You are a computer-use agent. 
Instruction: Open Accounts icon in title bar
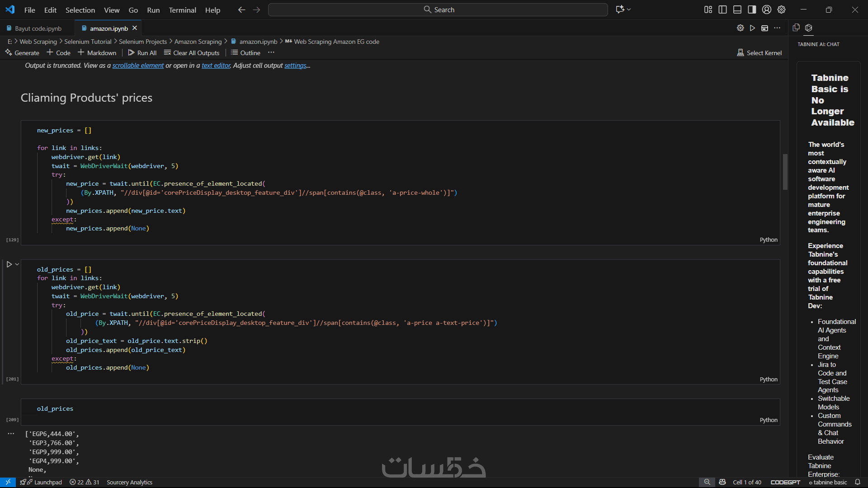[x=767, y=9]
